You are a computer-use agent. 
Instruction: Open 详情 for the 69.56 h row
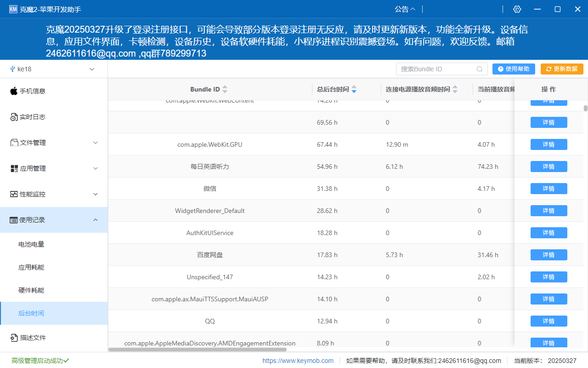coord(548,122)
